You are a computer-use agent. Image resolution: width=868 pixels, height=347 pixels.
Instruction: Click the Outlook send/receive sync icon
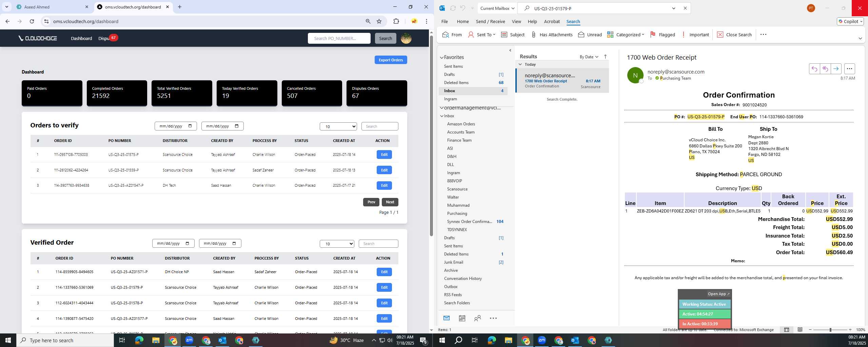pos(453,8)
